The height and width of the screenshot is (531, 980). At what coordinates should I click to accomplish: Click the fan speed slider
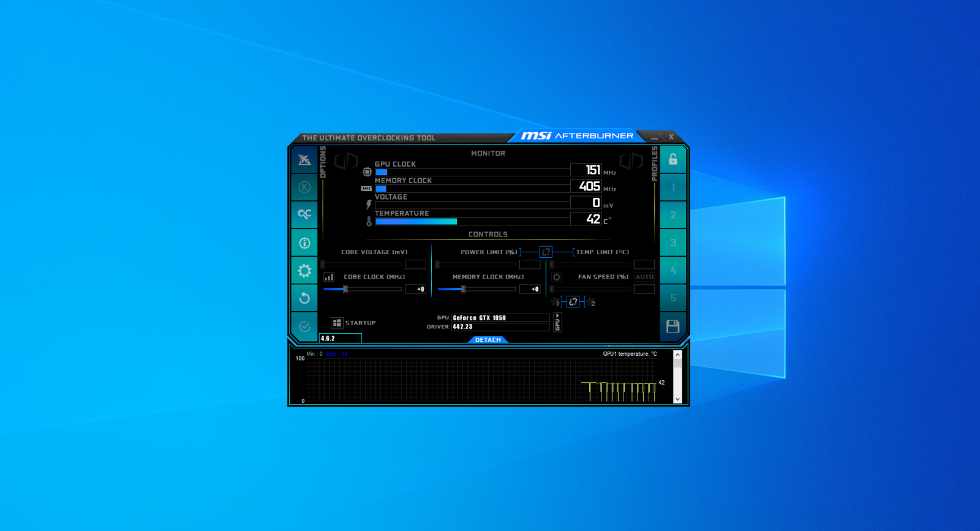click(x=590, y=289)
